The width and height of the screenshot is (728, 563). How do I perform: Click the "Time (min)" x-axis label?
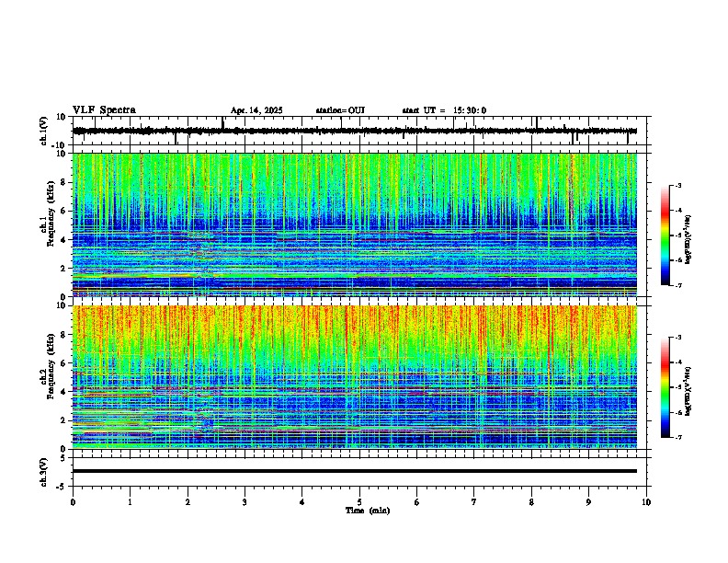(x=368, y=511)
